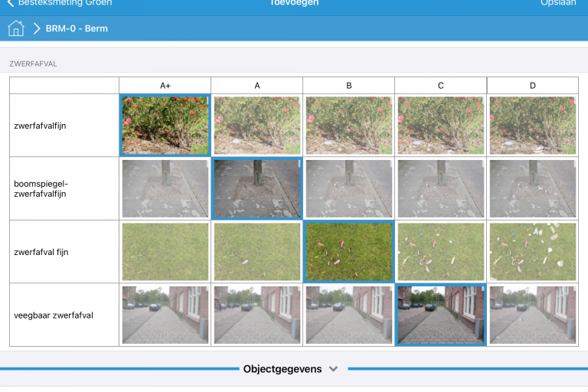This screenshot has height=392, width=588.
Task: Select A+ rating for zwerfafvalfijn
Action: [x=165, y=125]
